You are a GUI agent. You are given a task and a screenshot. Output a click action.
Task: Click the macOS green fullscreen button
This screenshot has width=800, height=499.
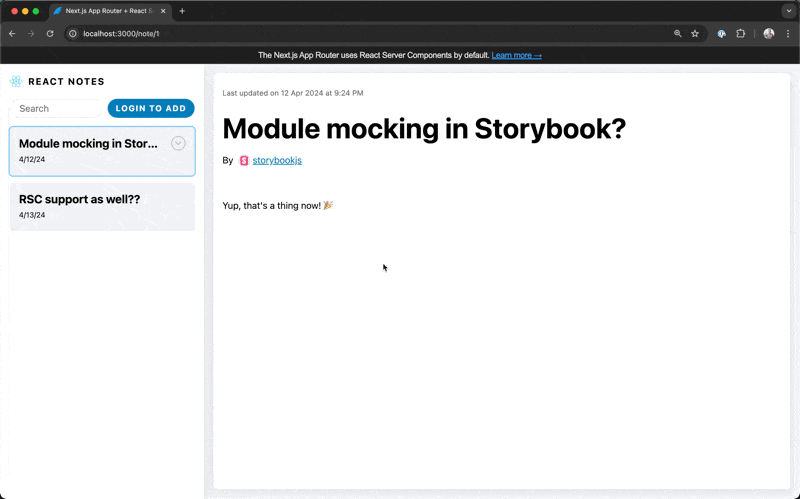[x=36, y=11]
